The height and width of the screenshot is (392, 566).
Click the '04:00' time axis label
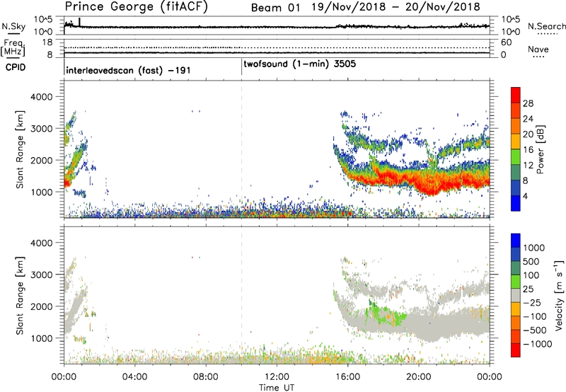pyautogui.click(x=134, y=377)
